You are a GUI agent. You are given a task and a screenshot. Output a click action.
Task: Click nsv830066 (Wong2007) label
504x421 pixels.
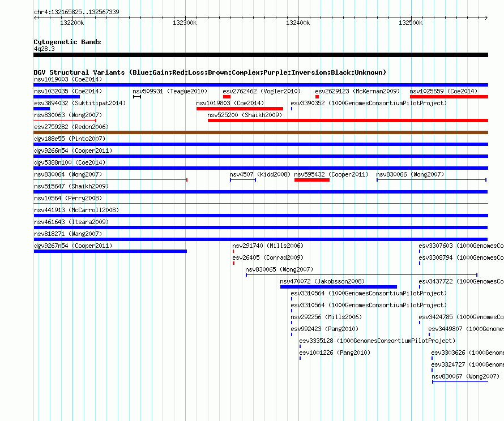point(410,174)
